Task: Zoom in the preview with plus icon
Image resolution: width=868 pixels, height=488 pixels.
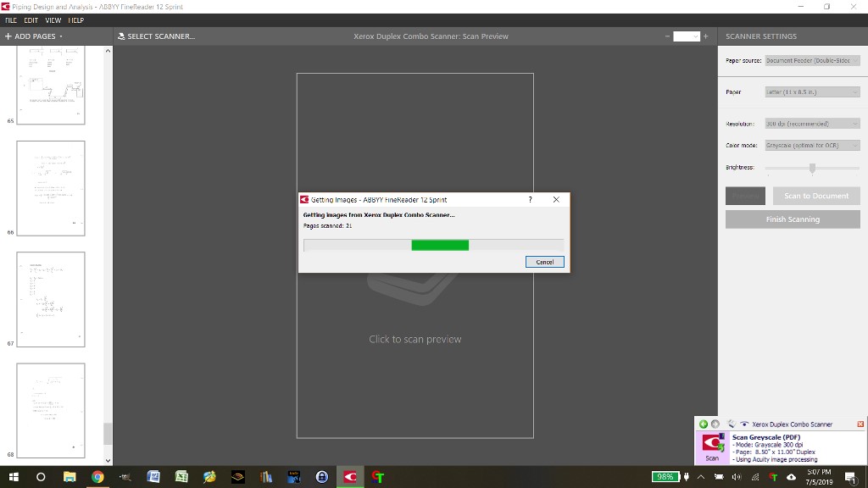Action: click(705, 36)
